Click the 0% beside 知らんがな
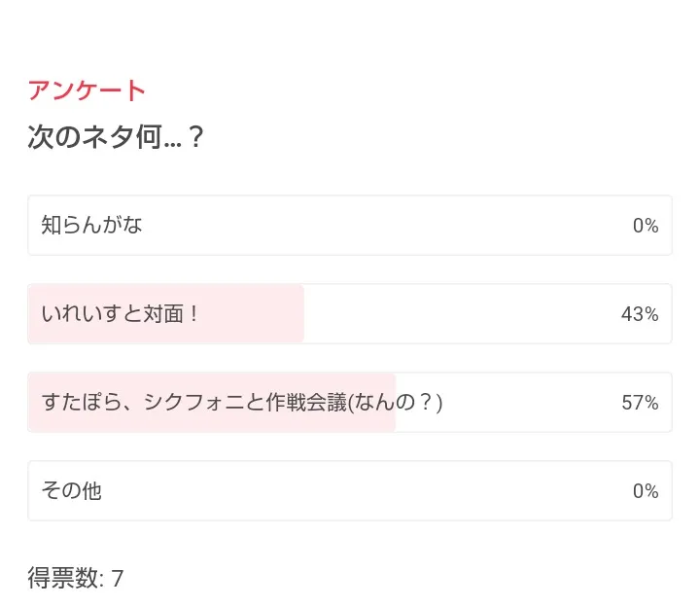The width and height of the screenshot is (700, 607). pos(646,226)
